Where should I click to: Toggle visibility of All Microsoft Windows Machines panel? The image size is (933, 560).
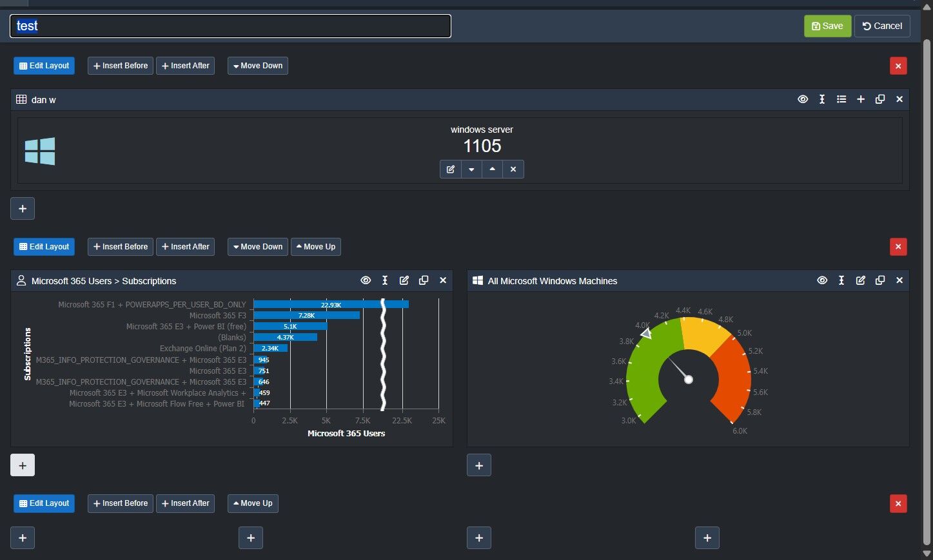point(821,280)
